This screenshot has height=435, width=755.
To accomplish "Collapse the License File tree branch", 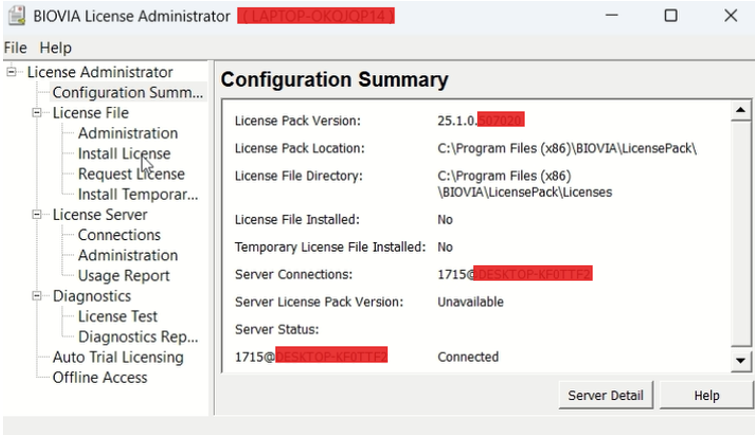I will pyautogui.click(x=38, y=113).
